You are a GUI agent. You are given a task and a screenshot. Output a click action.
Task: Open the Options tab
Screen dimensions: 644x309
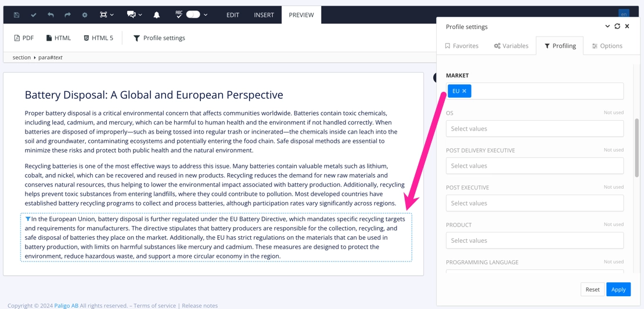click(607, 46)
